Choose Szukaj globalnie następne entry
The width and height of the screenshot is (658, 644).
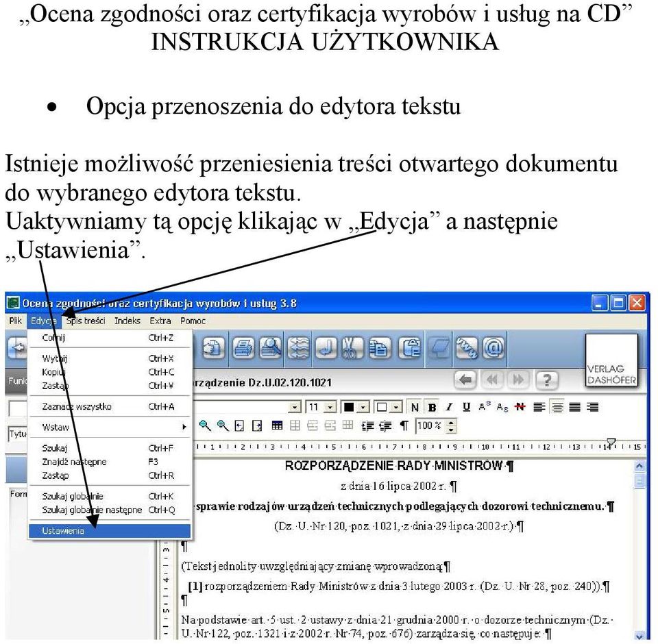(110, 510)
